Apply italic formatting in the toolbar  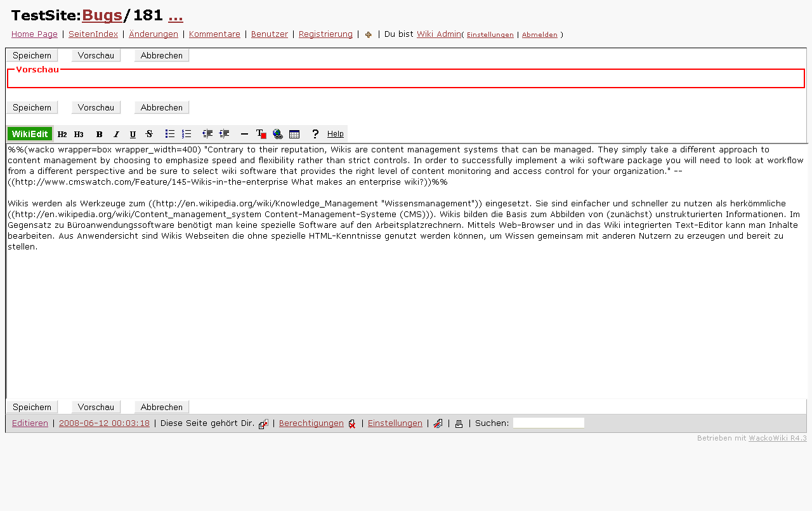click(x=116, y=134)
